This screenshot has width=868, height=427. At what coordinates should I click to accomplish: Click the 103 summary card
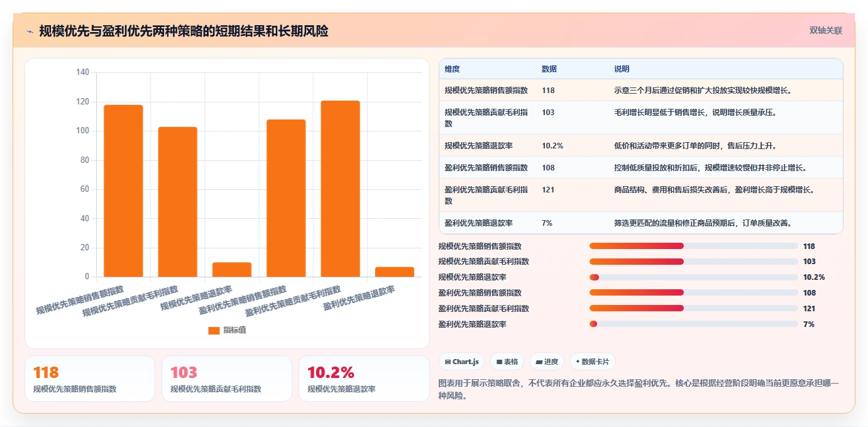(227, 379)
